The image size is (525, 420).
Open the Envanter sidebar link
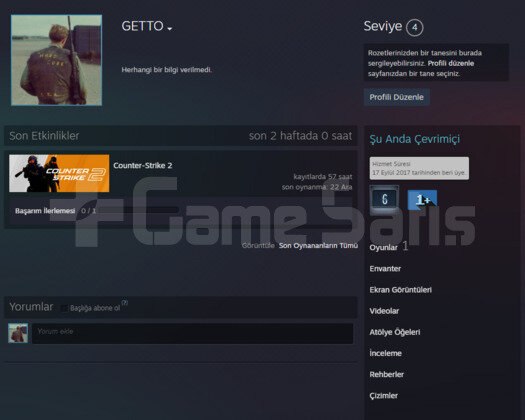[385, 269]
